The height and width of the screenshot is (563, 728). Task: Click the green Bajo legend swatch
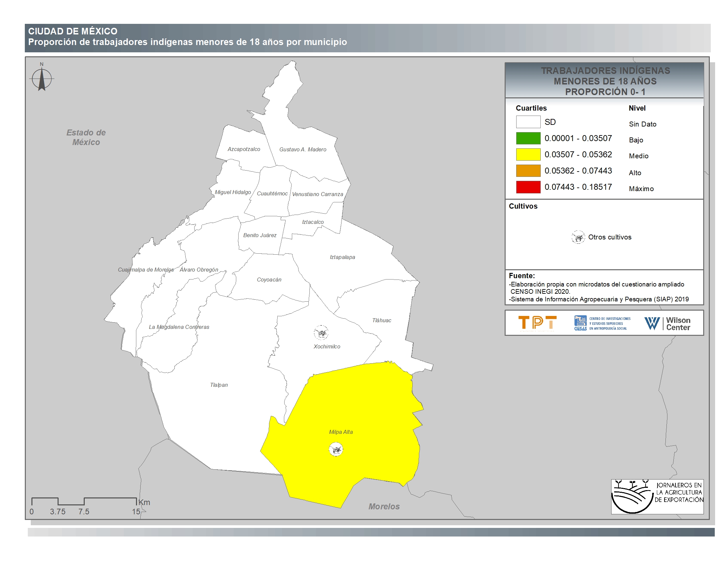[528, 138]
